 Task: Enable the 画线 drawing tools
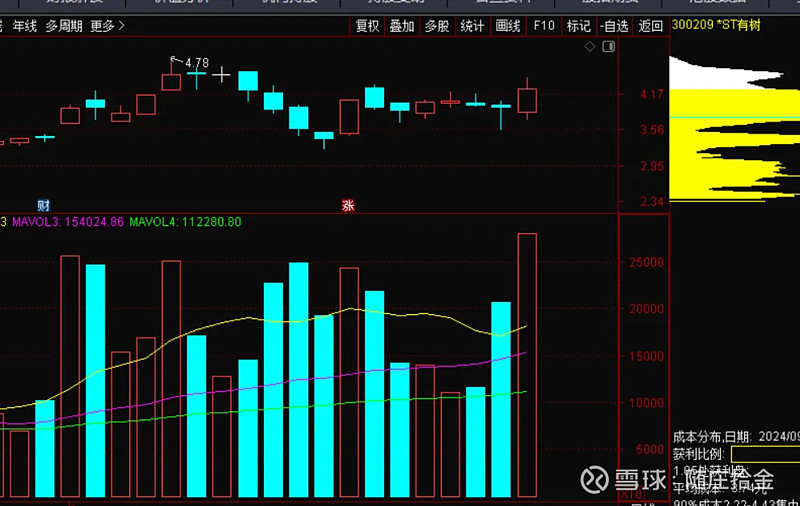click(x=508, y=26)
